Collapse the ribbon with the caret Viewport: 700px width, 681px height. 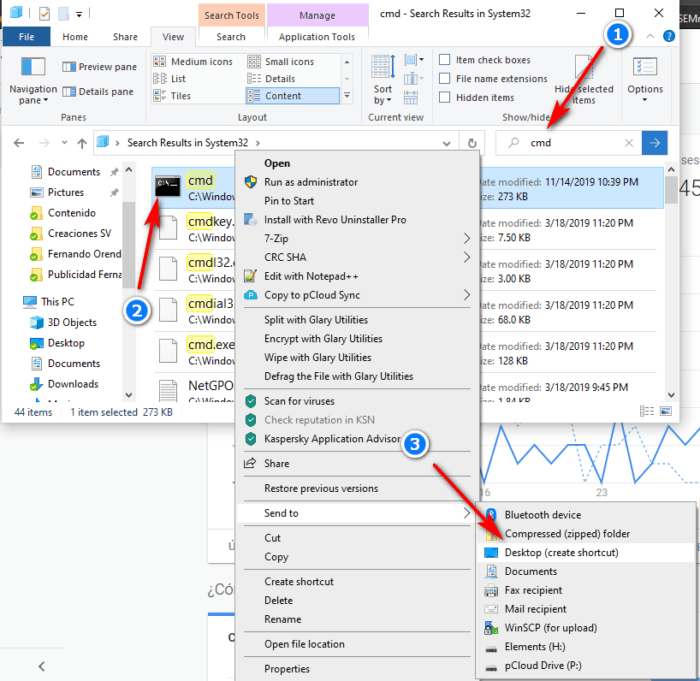[650, 36]
